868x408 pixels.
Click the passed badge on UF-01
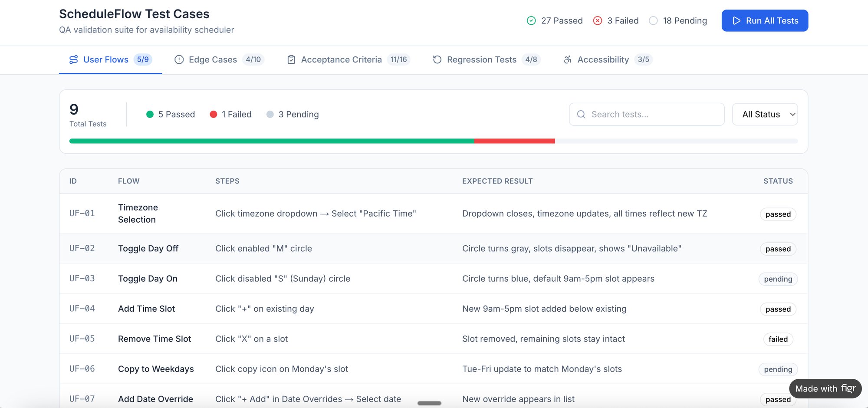tap(778, 214)
